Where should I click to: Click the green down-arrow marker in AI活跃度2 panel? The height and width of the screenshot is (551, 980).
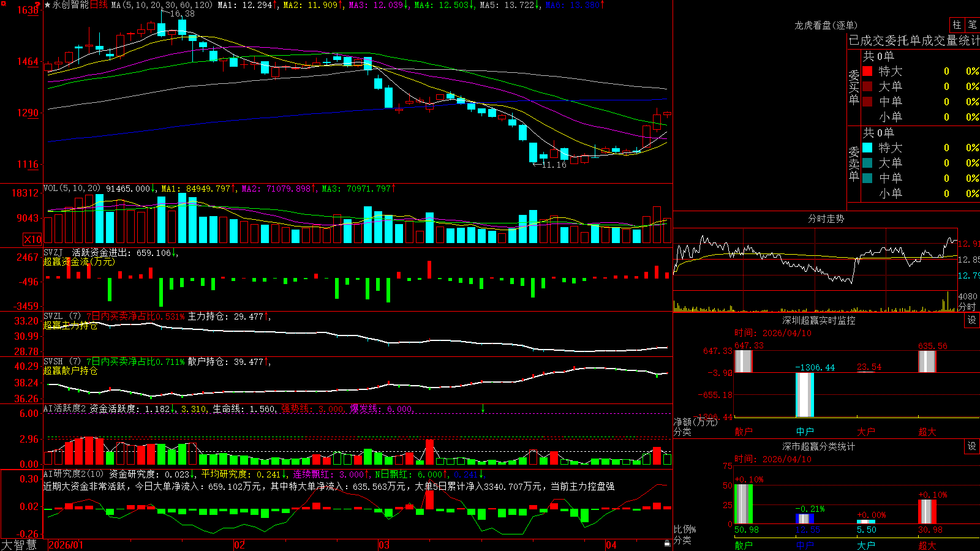tap(483, 408)
